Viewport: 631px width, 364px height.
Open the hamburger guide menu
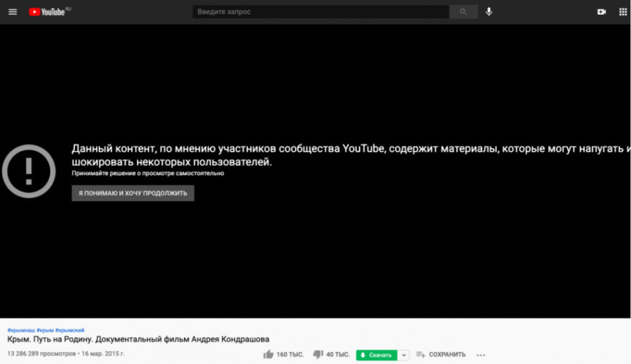13,12
